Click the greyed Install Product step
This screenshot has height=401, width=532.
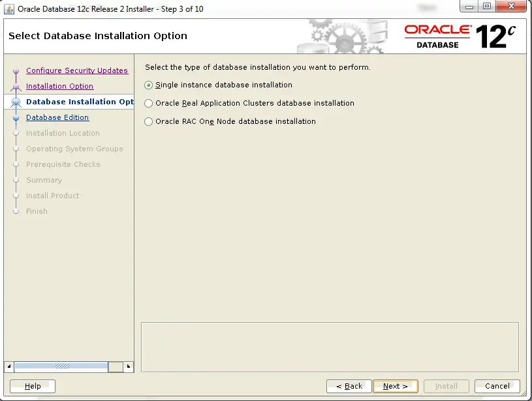point(53,196)
